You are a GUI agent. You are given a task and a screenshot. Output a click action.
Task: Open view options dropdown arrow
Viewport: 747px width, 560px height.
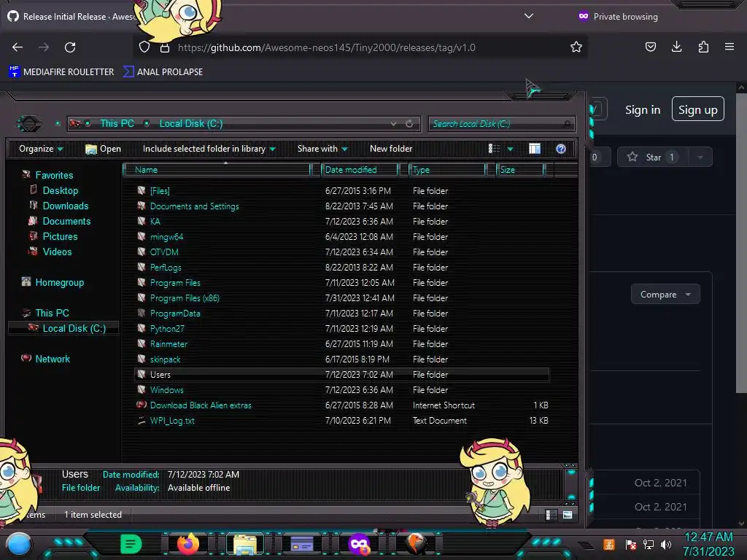(510, 149)
